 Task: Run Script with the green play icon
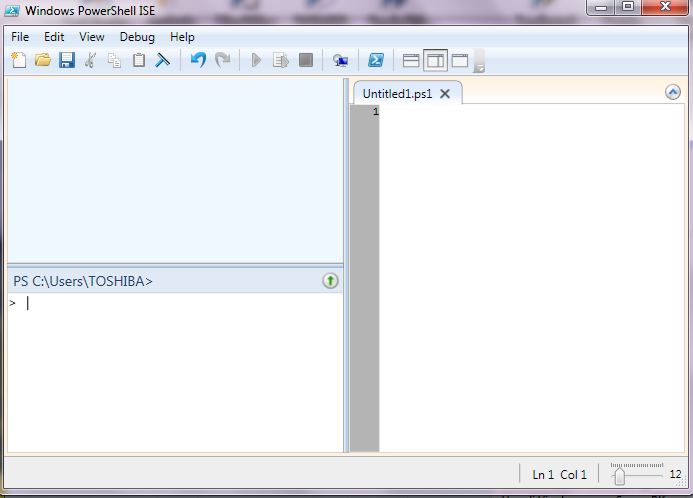coord(256,60)
